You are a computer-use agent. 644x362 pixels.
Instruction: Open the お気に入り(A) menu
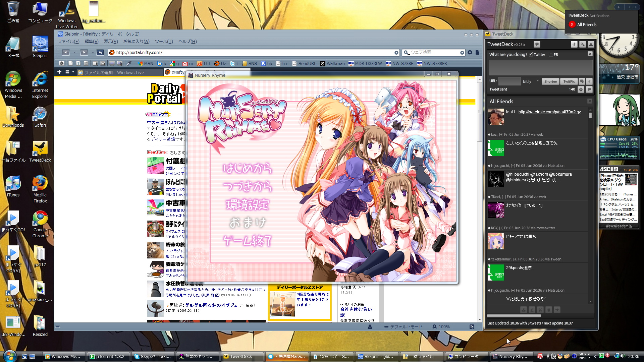pos(136,42)
